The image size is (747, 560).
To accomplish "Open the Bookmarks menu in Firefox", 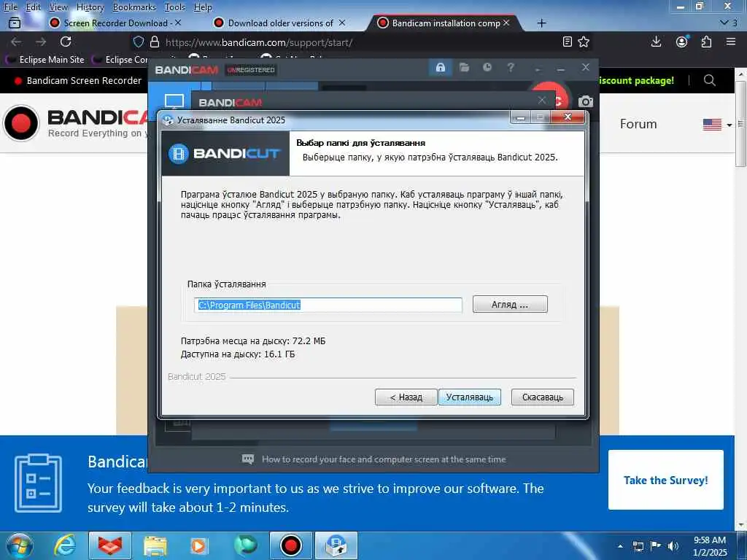I will (134, 7).
